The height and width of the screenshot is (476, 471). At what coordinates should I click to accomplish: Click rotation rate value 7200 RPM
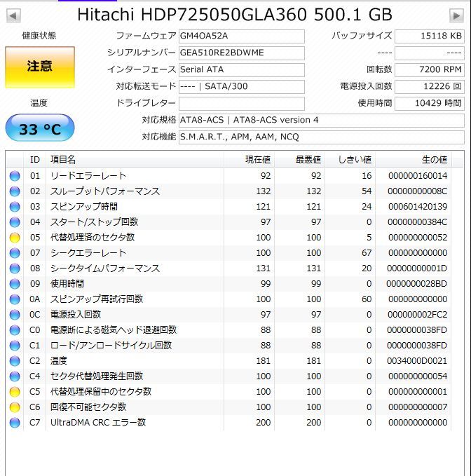(x=430, y=70)
